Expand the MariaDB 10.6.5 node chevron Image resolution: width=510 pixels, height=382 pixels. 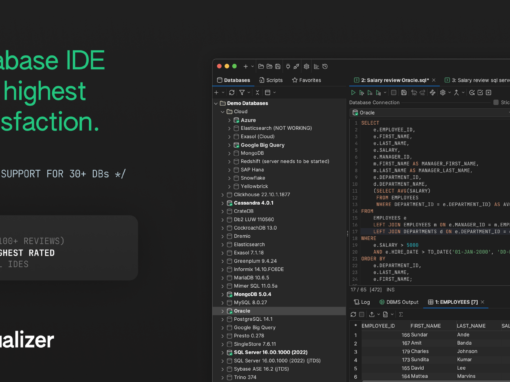click(x=223, y=278)
